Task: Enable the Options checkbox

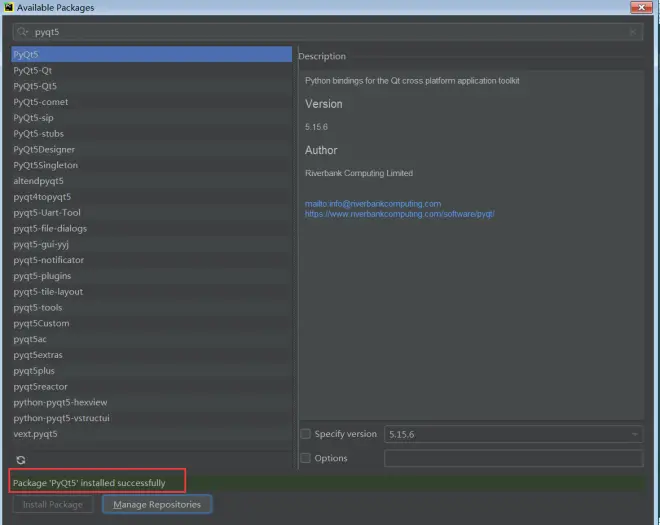Action: coord(306,458)
